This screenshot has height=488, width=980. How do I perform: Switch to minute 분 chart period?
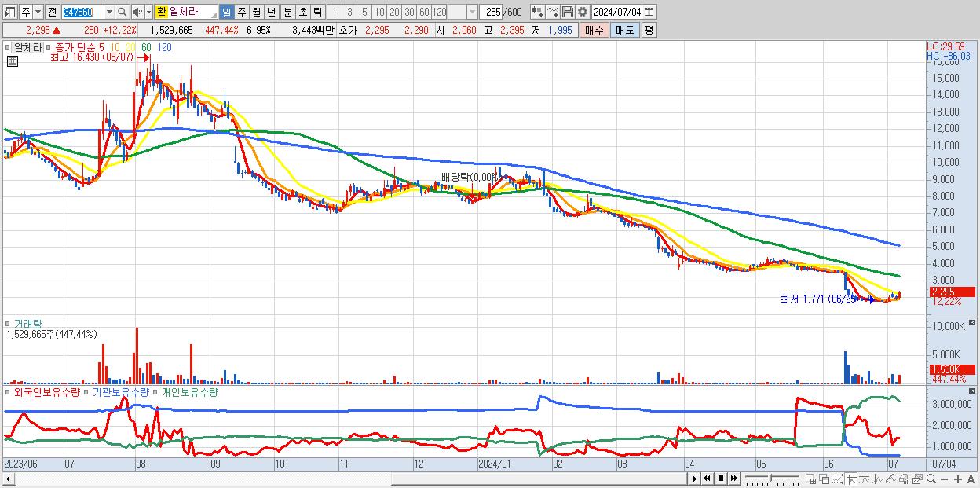[288, 12]
